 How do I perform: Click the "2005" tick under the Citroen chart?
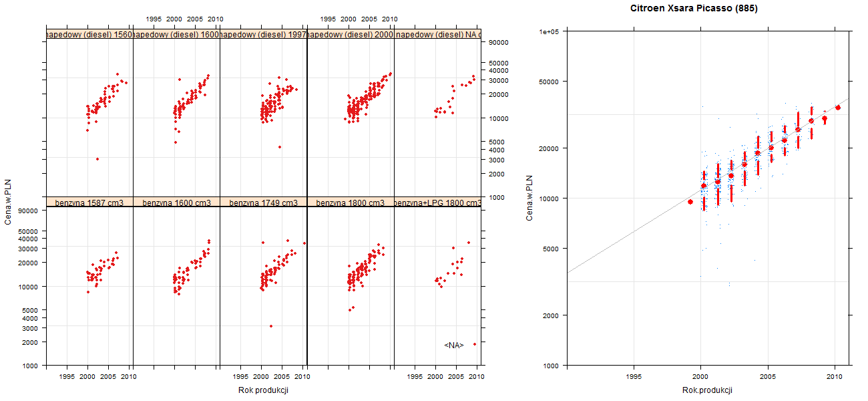point(769,378)
